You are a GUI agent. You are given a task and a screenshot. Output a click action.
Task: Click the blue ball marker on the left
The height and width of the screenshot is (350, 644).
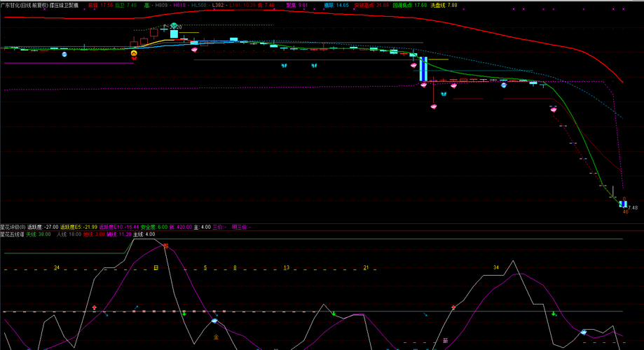point(64,54)
